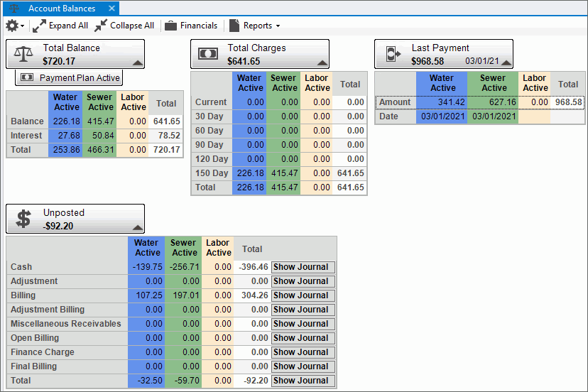Select Sewer Active header in Unposted table
The height and width of the screenshot is (392, 588).
183,248
